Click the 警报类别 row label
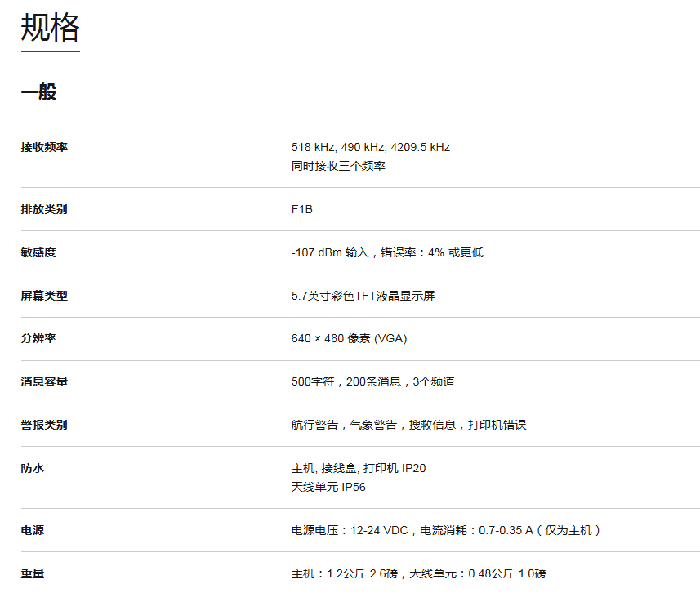Viewport: 700px width, 602px height. (x=44, y=426)
